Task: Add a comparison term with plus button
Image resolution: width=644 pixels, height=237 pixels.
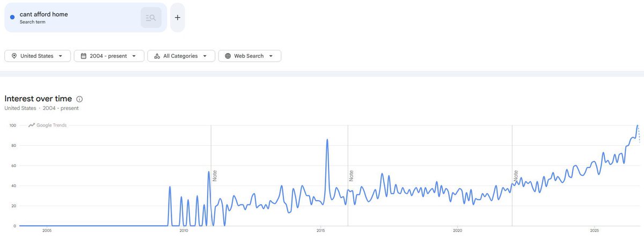Action: [x=178, y=18]
